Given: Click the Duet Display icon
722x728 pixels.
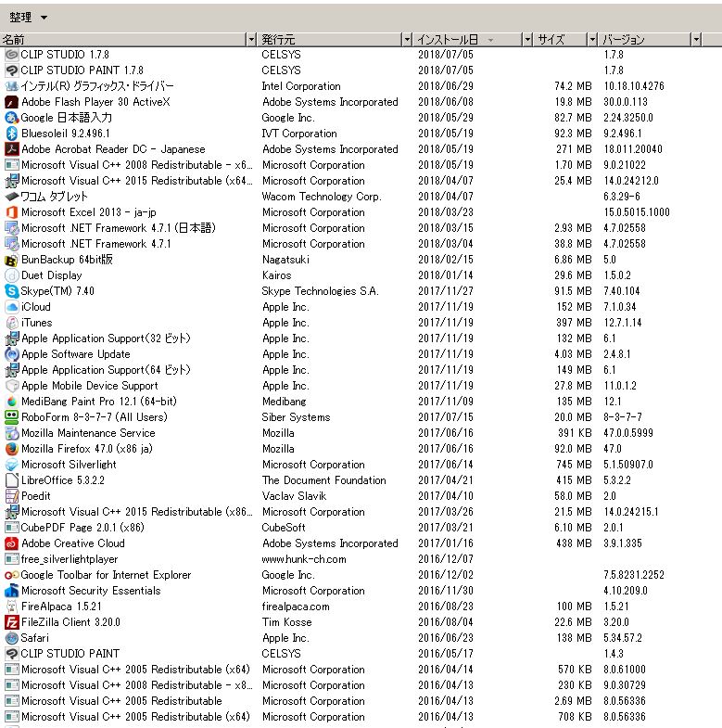Looking at the screenshot, I should pos(12,275).
